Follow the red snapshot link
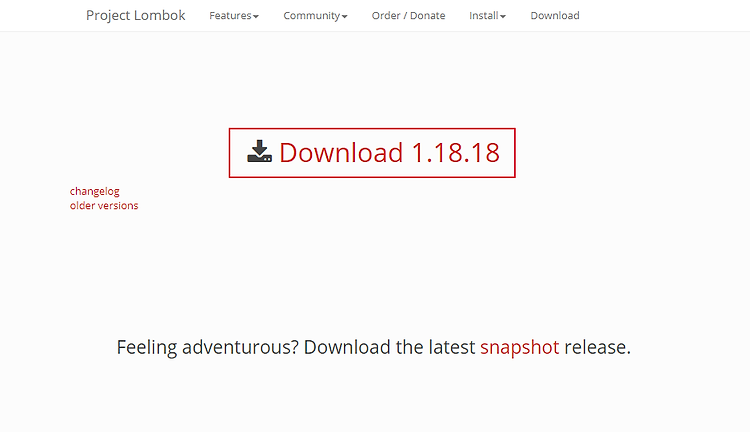 tap(519, 347)
